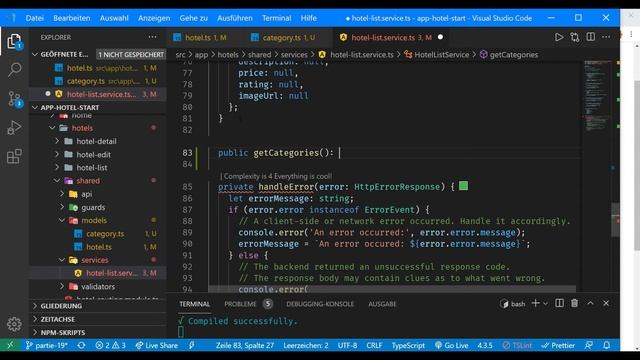This screenshot has width=640, height=360.
Task: Change language mode via TypeScript label
Action: click(x=408, y=345)
